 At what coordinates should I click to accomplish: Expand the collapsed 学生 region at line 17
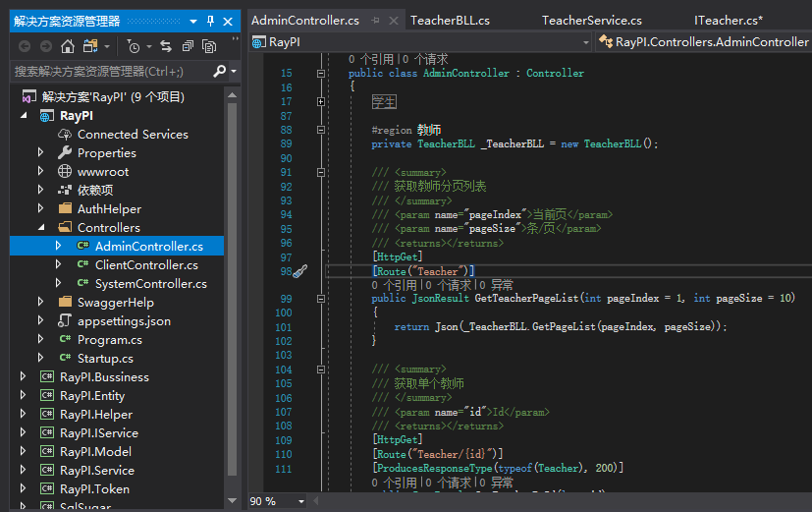pyautogui.click(x=321, y=102)
